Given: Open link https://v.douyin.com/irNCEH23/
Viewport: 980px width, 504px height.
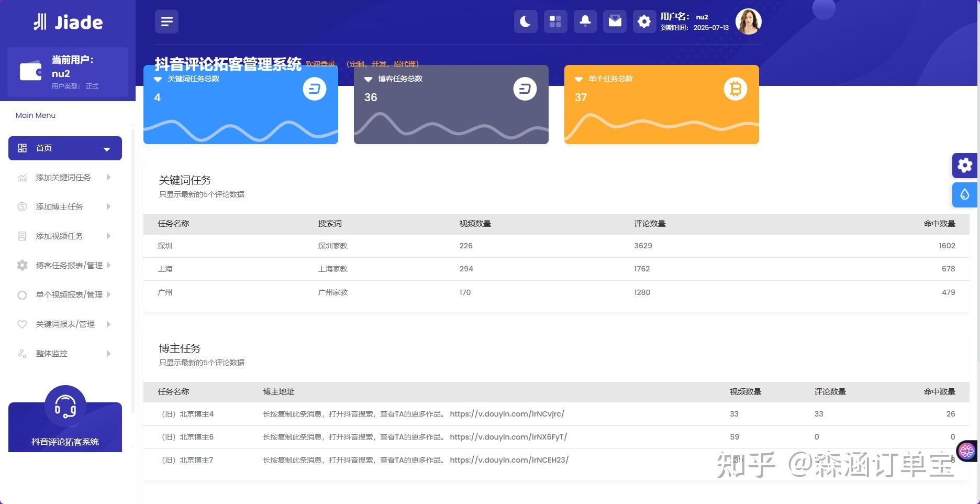Looking at the screenshot, I should click(509, 460).
